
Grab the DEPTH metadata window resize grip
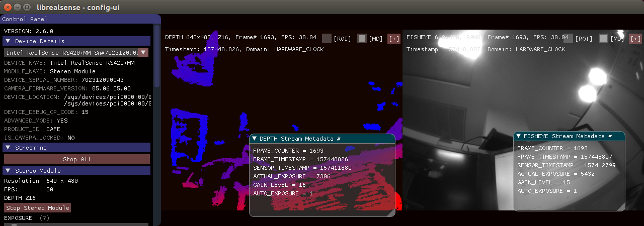(390, 212)
